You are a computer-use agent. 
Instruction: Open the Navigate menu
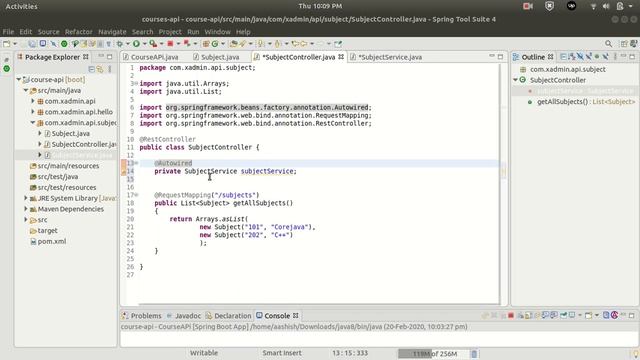(x=112, y=31)
